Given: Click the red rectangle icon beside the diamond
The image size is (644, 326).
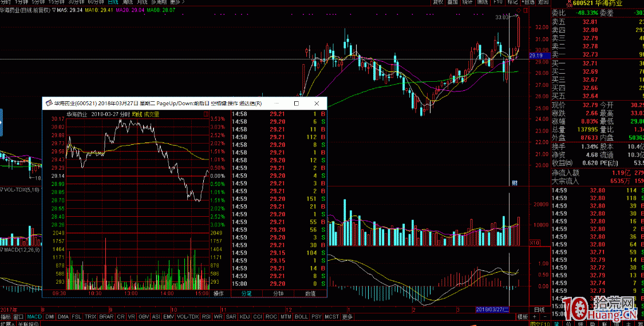Looking at the screenshot, I should (526, 10).
